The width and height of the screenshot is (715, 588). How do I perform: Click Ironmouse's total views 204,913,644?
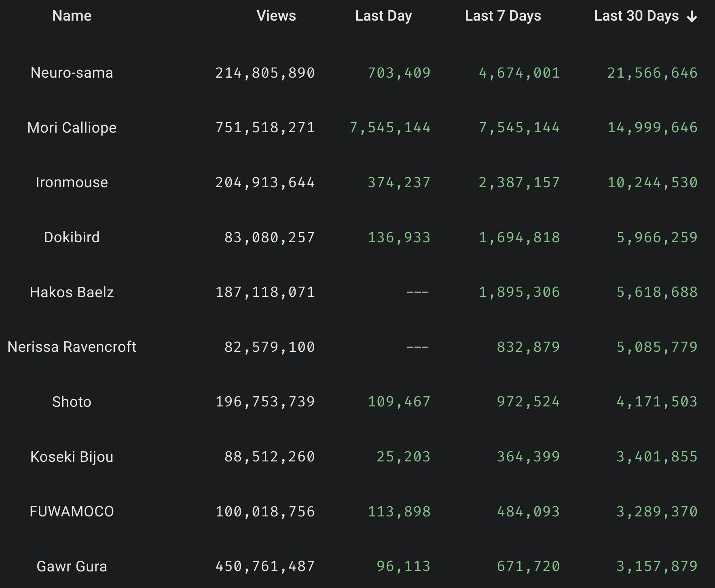click(265, 183)
